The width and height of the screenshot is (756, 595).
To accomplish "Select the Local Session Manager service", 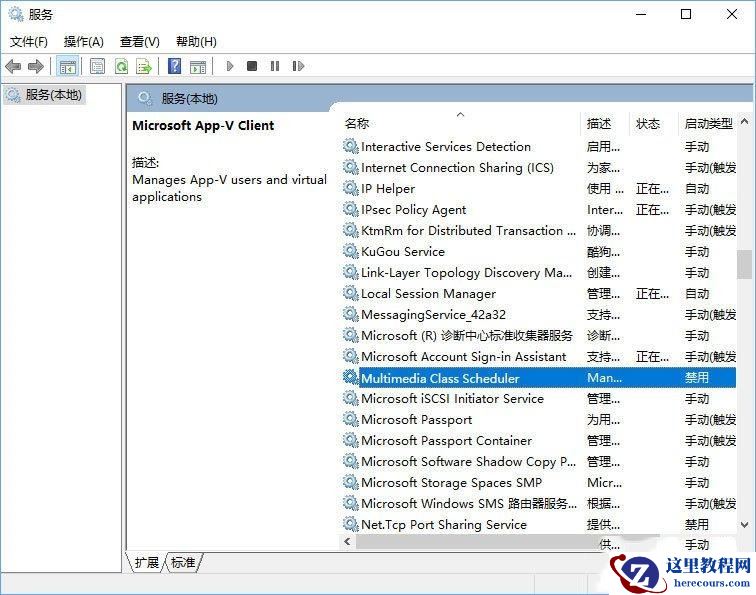I will tap(539, 294).
